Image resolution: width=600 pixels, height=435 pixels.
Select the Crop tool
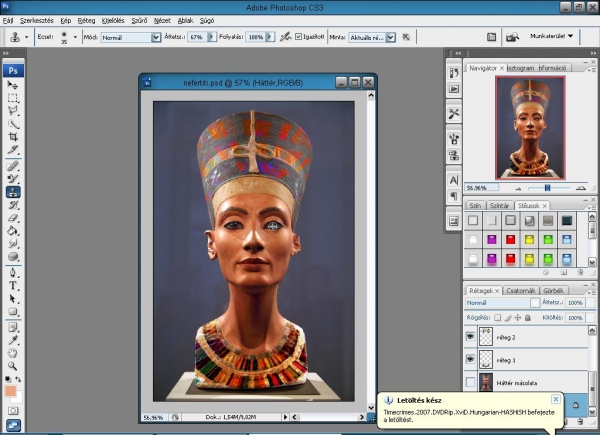[x=13, y=137]
